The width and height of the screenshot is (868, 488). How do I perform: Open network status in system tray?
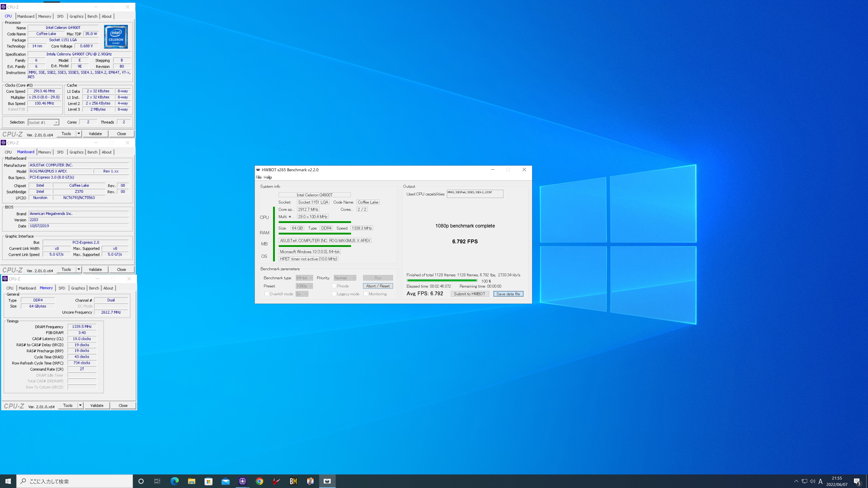pyautogui.click(x=804, y=481)
